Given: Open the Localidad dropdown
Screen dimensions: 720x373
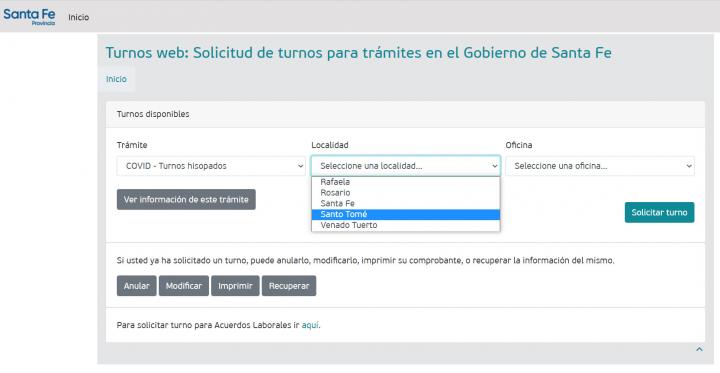Looking at the screenshot, I should [x=405, y=166].
